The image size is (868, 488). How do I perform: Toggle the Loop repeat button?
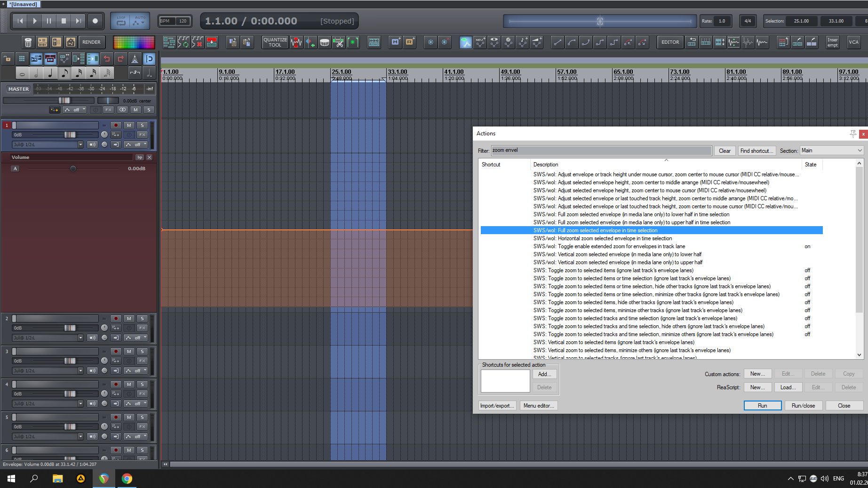click(121, 21)
